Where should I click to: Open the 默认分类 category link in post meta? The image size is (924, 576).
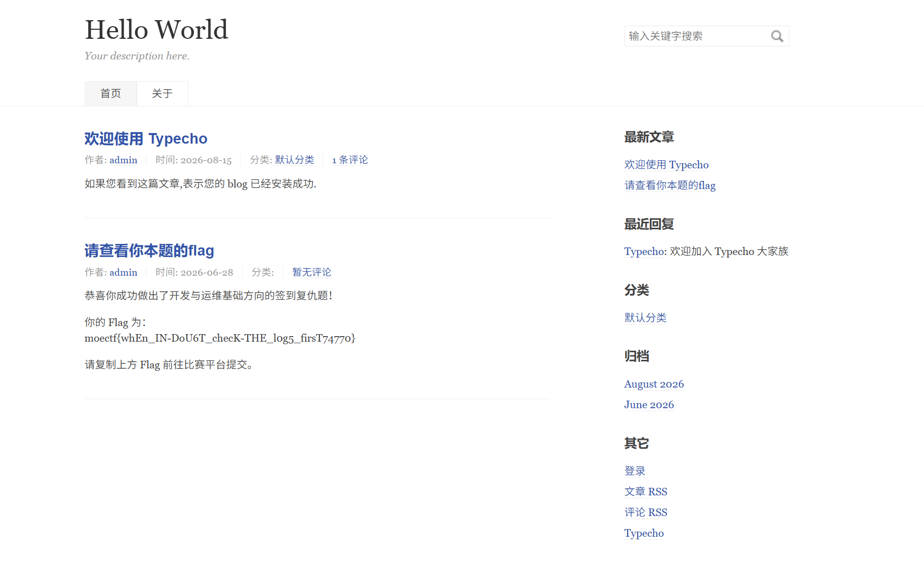point(294,160)
